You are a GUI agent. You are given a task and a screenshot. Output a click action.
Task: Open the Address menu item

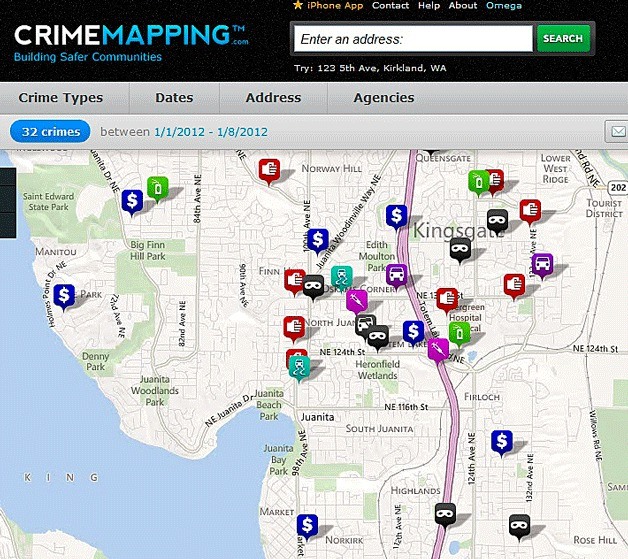click(x=273, y=98)
